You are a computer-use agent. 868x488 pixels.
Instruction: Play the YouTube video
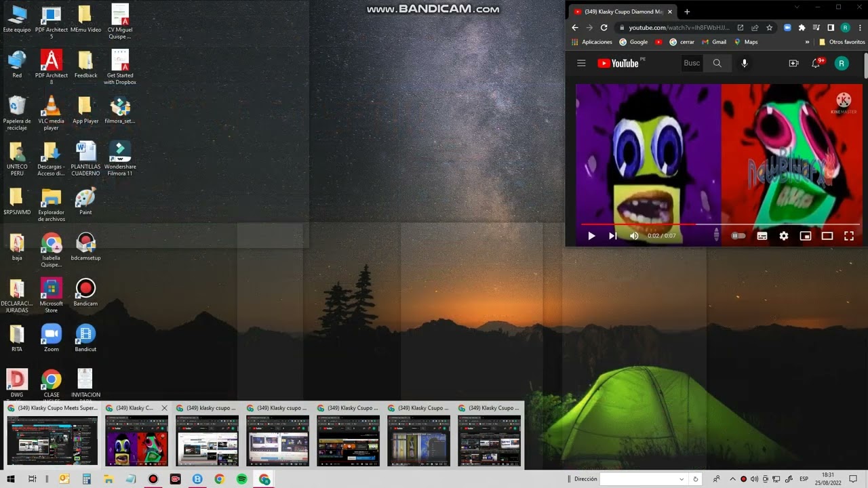(591, 236)
